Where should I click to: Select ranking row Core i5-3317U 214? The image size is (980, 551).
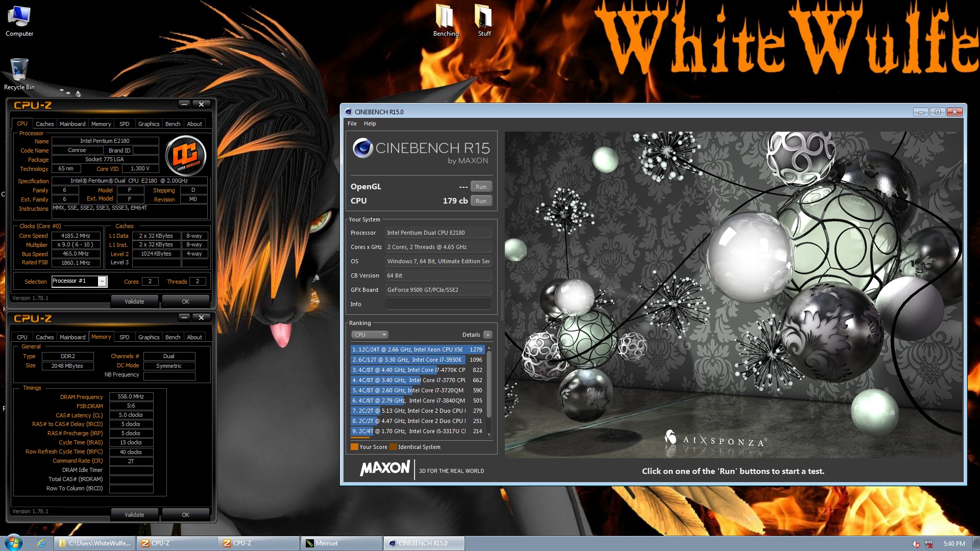tap(418, 431)
